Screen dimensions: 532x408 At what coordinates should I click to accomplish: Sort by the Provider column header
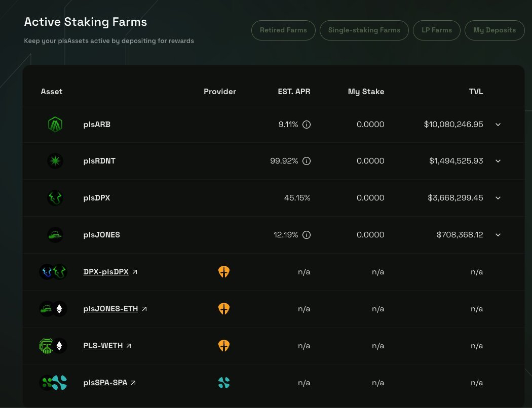[220, 92]
